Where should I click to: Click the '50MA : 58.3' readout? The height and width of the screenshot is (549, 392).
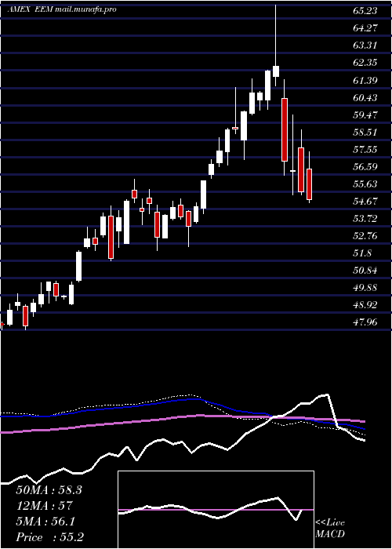pyautogui.click(x=49, y=490)
